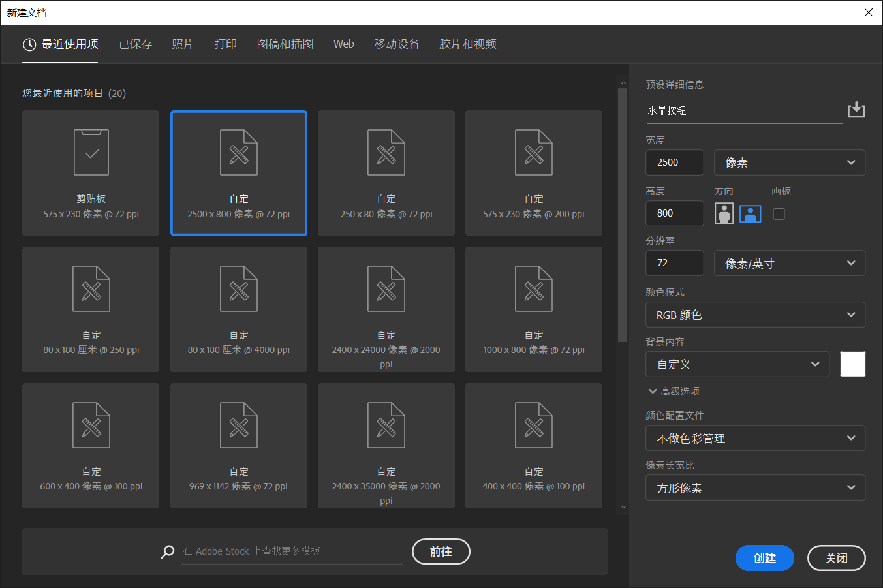Viewport: 883px width, 588px height.
Task: Switch to the 胶片和视频 tab
Action: coord(468,44)
